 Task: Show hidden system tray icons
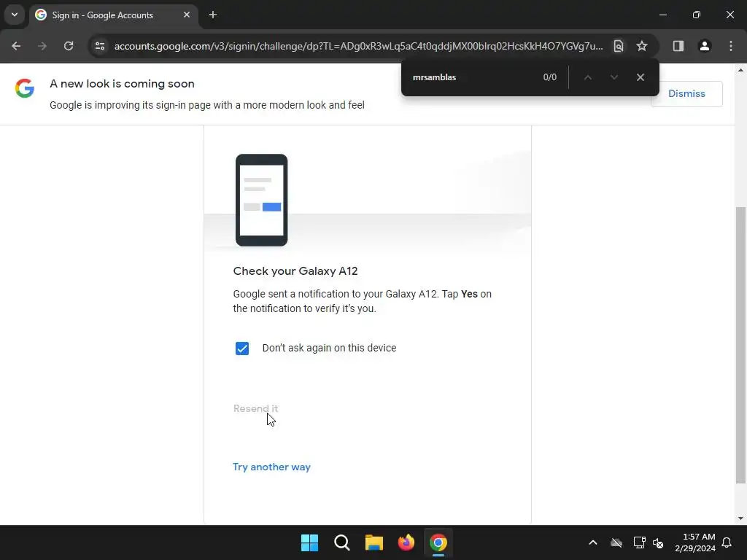tap(593, 542)
